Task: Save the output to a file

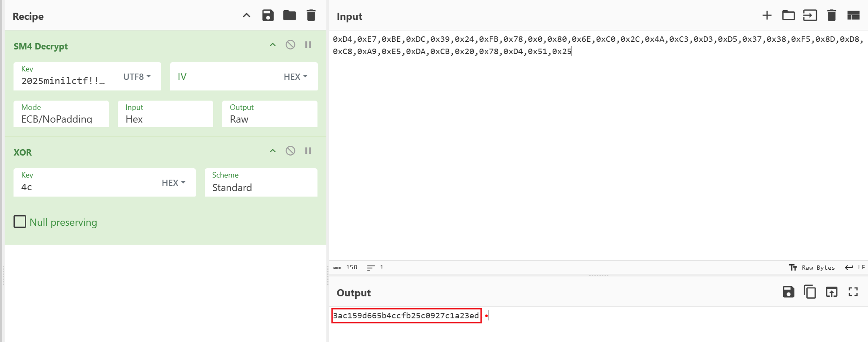Action: 789,292
